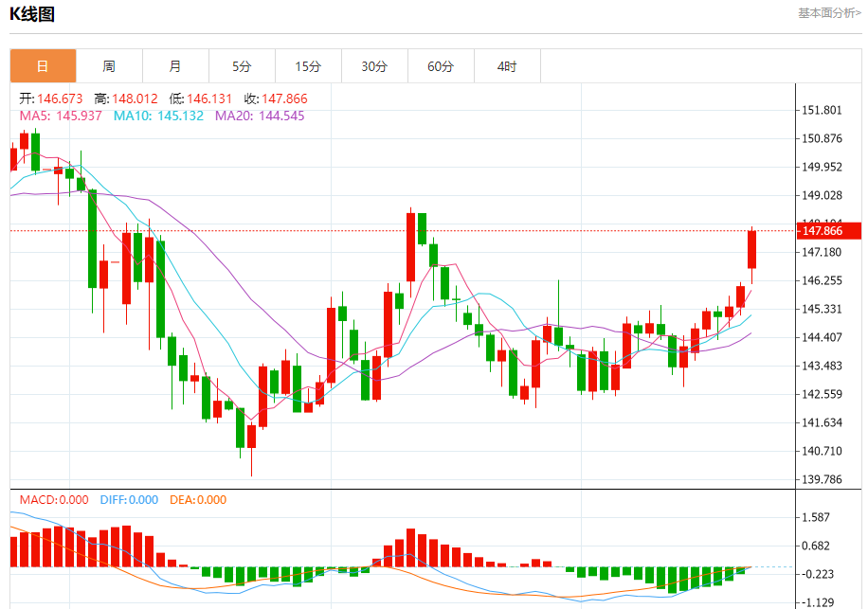The height and width of the screenshot is (609, 868).
Task: Click the MA20: 144.545 value
Action: (x=260, y=116)
